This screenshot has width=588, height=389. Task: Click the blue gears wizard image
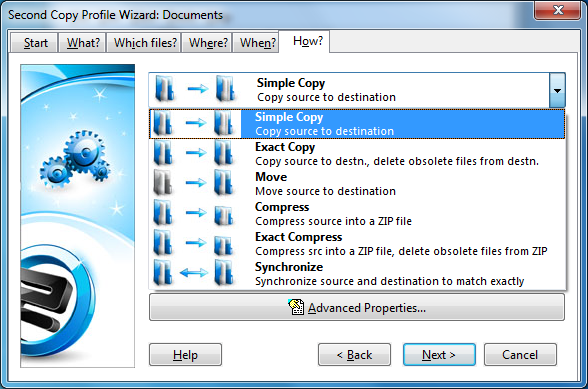(75, 159)
